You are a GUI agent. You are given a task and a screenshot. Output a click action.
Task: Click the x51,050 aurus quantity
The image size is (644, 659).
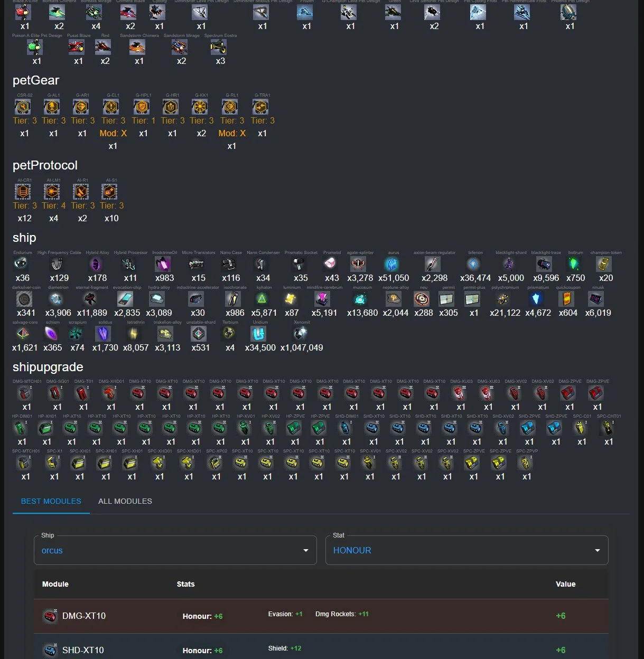click(394, 278)
